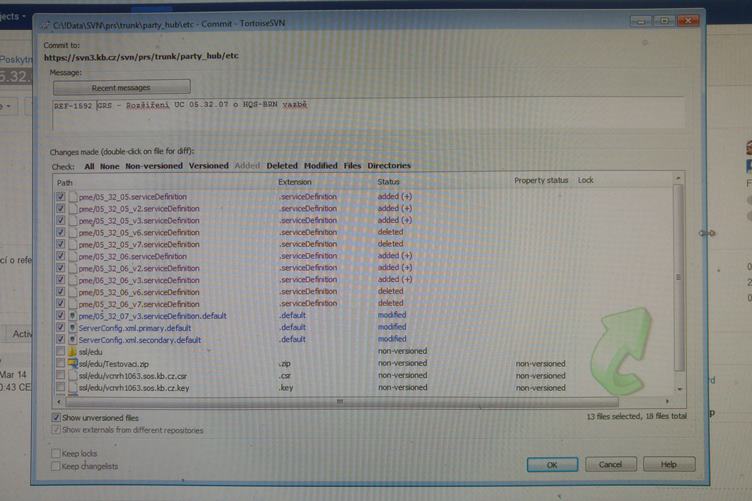
Task: Click the icon of pme/05_32_07_v3.serviceDefinition.default
Action: 73,316
